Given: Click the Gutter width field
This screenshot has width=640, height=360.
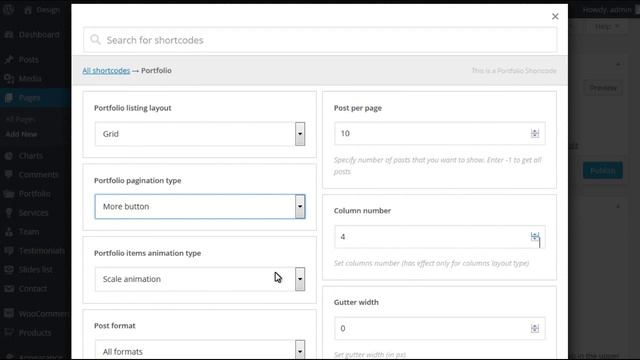Looking at the screenshot, I should [x=440, y=329].
